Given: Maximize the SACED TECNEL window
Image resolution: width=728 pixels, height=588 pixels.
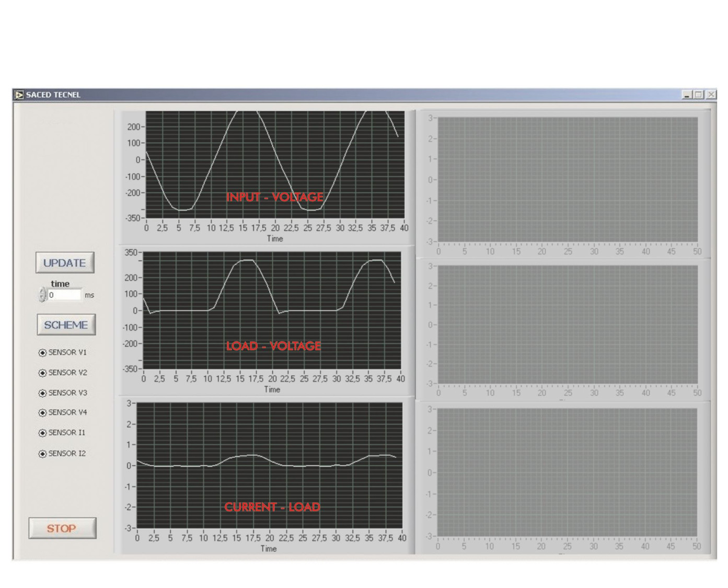Looking at the screenshot, I should [698, 95].
